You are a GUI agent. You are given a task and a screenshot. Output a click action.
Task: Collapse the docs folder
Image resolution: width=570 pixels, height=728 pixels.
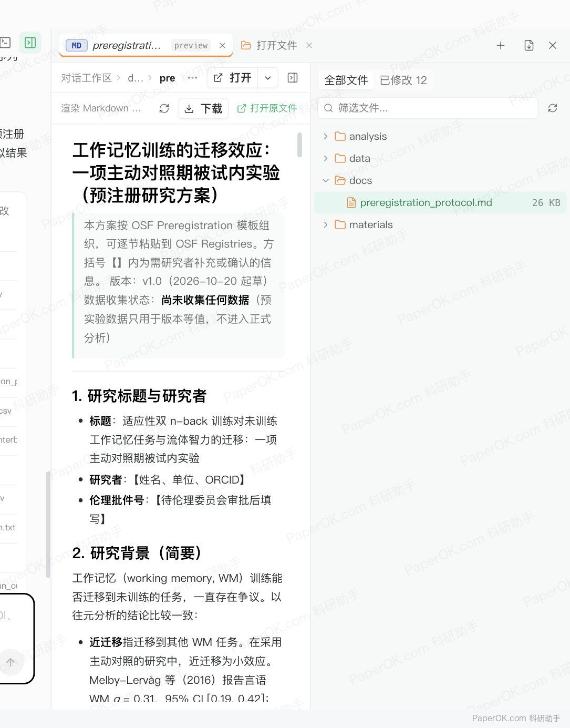325,181
